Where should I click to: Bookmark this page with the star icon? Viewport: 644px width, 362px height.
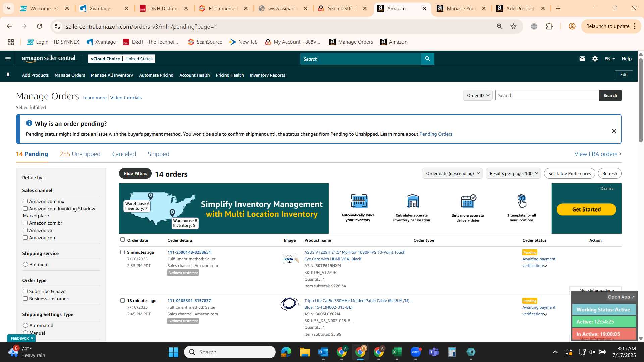(513, 26)
